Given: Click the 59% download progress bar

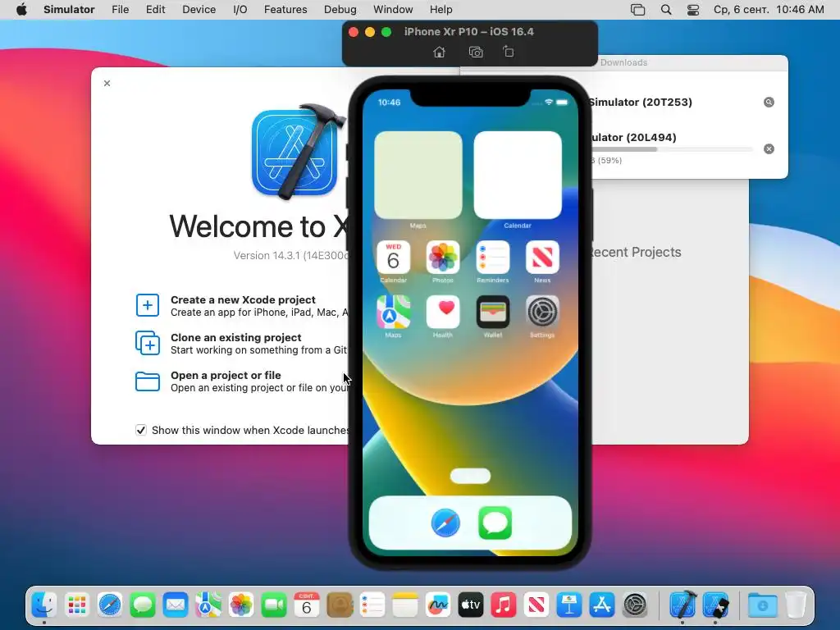Looking at the screenshot, I should point(672,149).
